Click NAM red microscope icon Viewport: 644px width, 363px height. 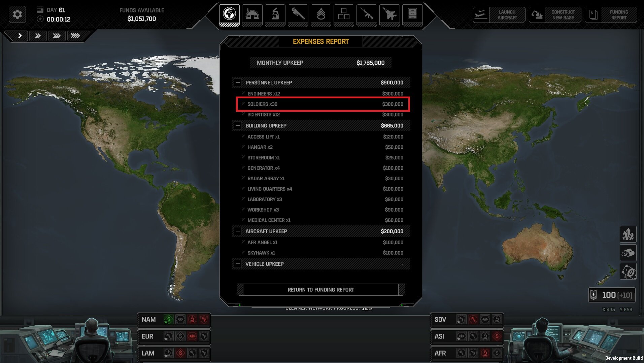(192, 319)
